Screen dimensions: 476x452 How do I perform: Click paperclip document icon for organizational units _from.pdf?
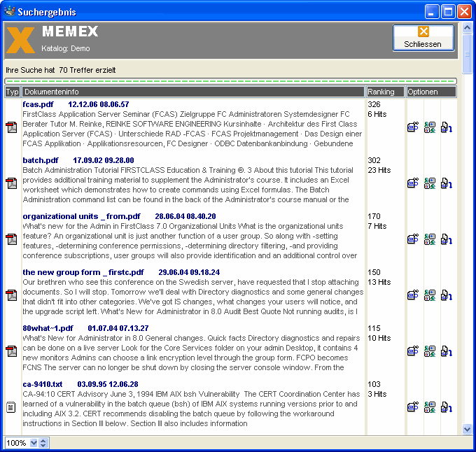[x=413, y=239]
